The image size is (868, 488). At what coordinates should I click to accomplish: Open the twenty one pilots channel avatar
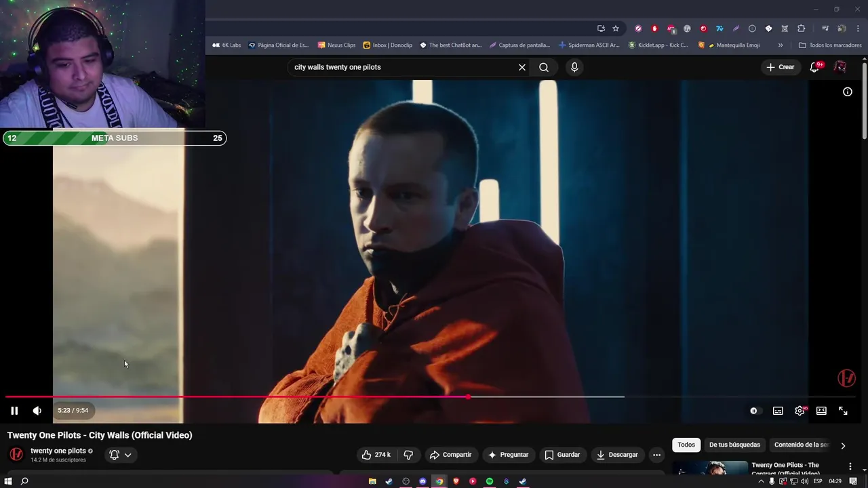pyautogui.click(x=16, y=455)
